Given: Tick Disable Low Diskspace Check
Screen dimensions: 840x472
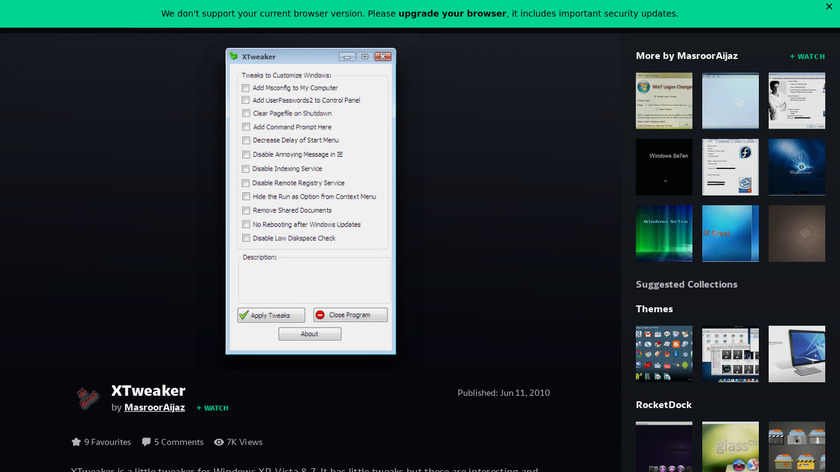Looking at the screenshot, I should coord(246,238).
